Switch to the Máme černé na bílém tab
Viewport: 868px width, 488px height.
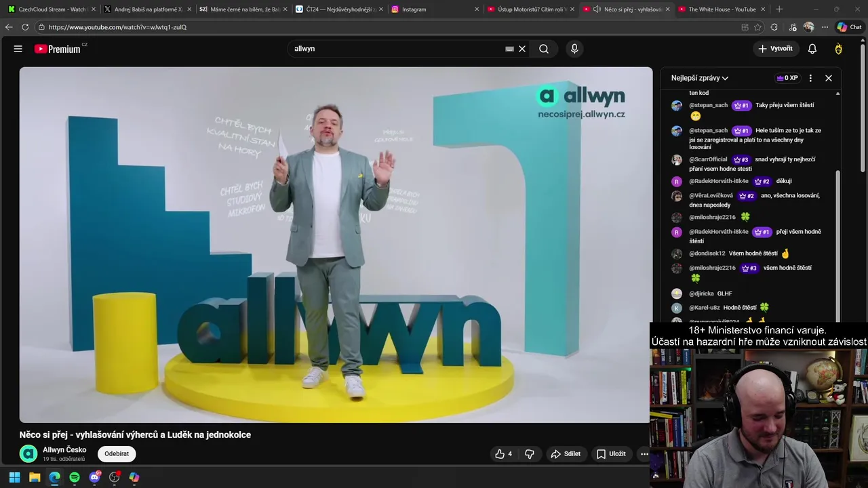tap(243, 9)
